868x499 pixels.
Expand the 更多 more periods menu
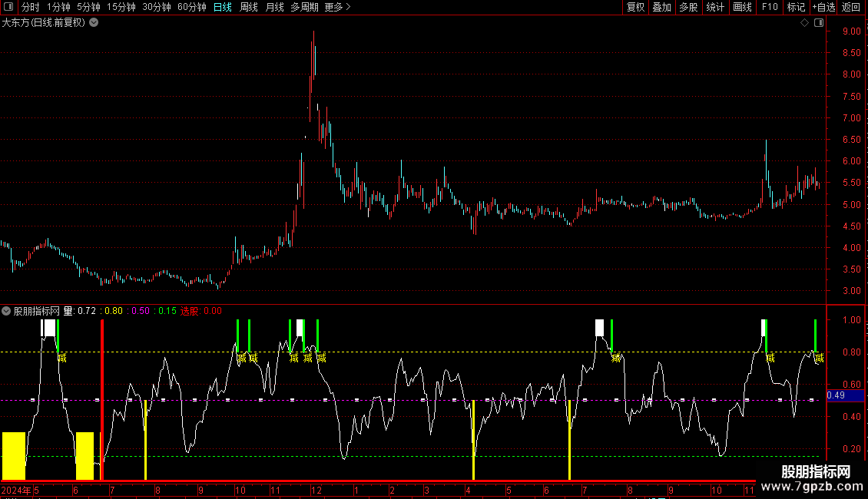(x=338, y=7)
